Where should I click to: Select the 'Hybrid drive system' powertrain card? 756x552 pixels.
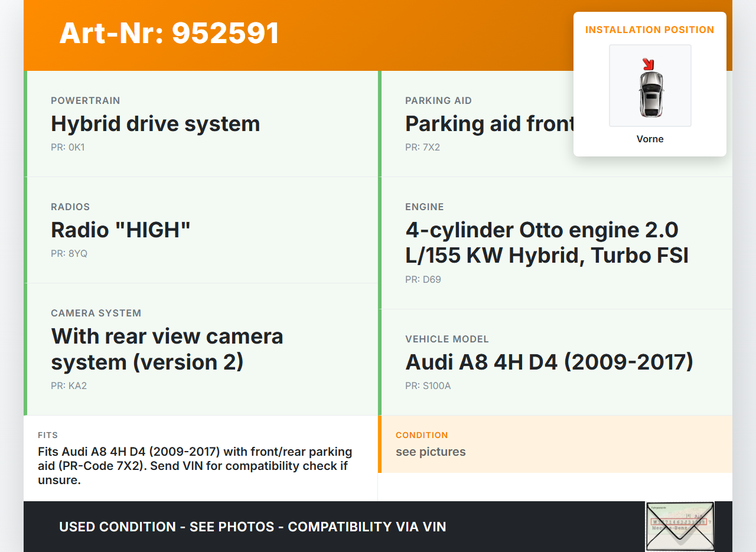point(155,124)
